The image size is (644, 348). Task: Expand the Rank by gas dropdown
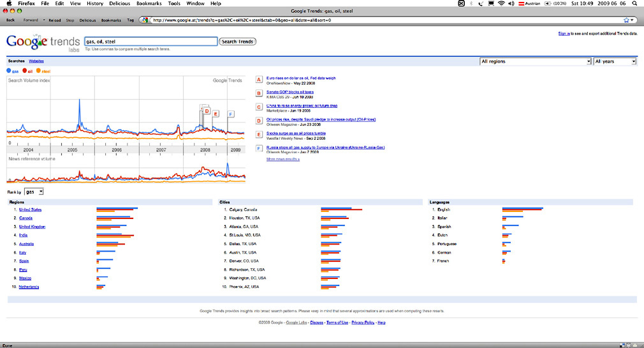pyautogui.click(x=34, y=192)
